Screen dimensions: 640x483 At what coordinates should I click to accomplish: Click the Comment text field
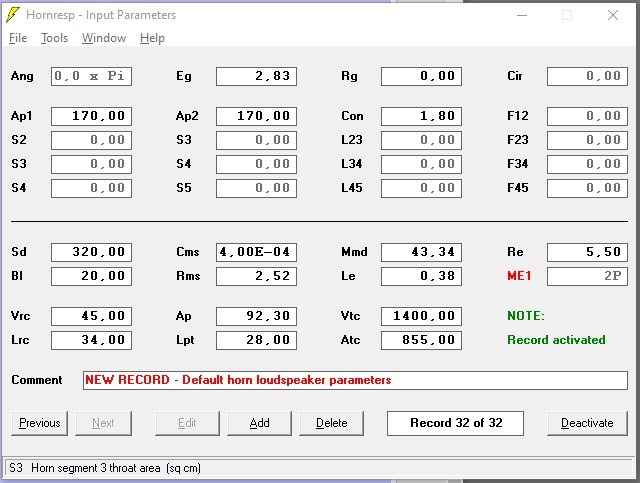[x=355, y=381]
